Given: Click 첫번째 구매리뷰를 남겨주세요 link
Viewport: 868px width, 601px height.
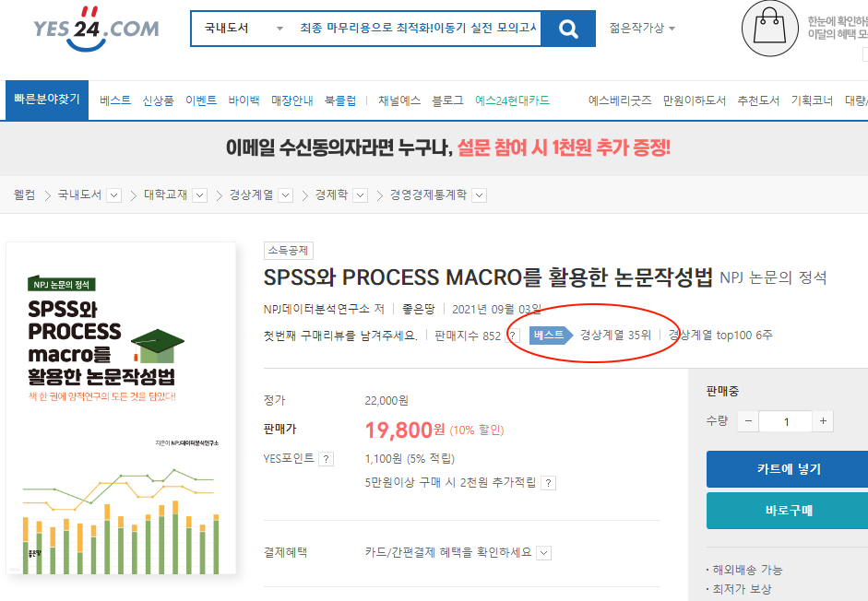Looking at the screenshot, I should pos(340,336).
